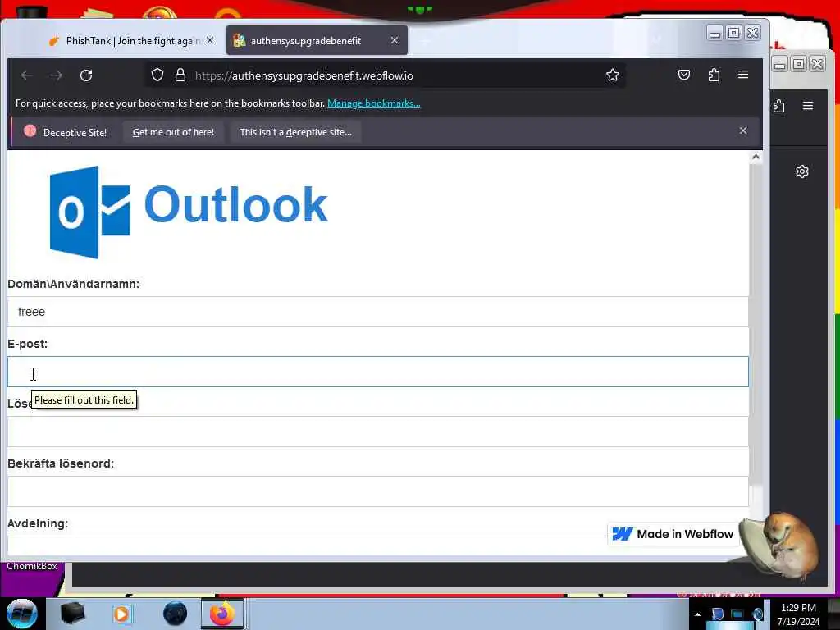
Task: Open the hamburger menu in the background window
Action: (808, 106)
